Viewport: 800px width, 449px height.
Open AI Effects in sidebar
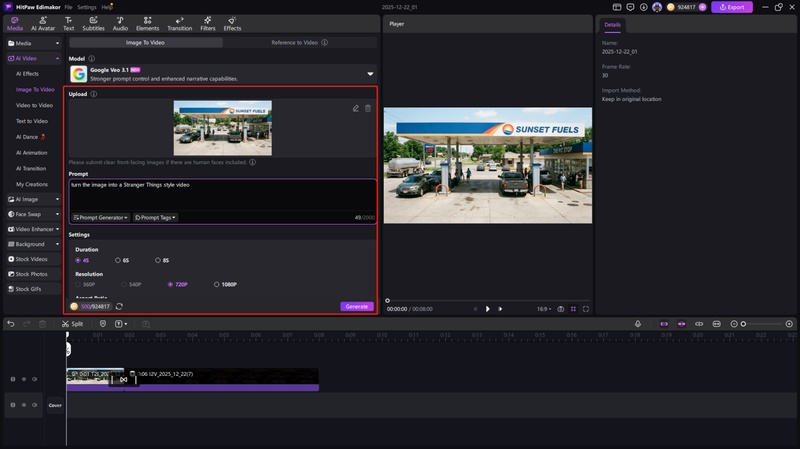coord(27,73)
